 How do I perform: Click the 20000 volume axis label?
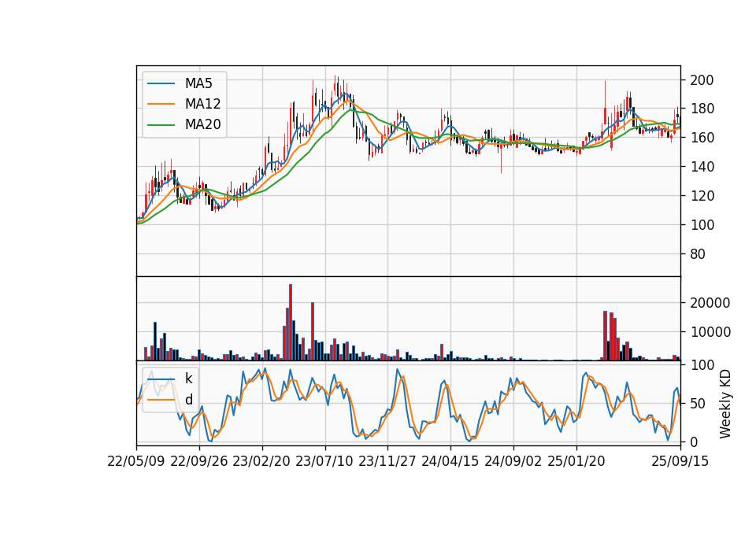tap(710, 303)
